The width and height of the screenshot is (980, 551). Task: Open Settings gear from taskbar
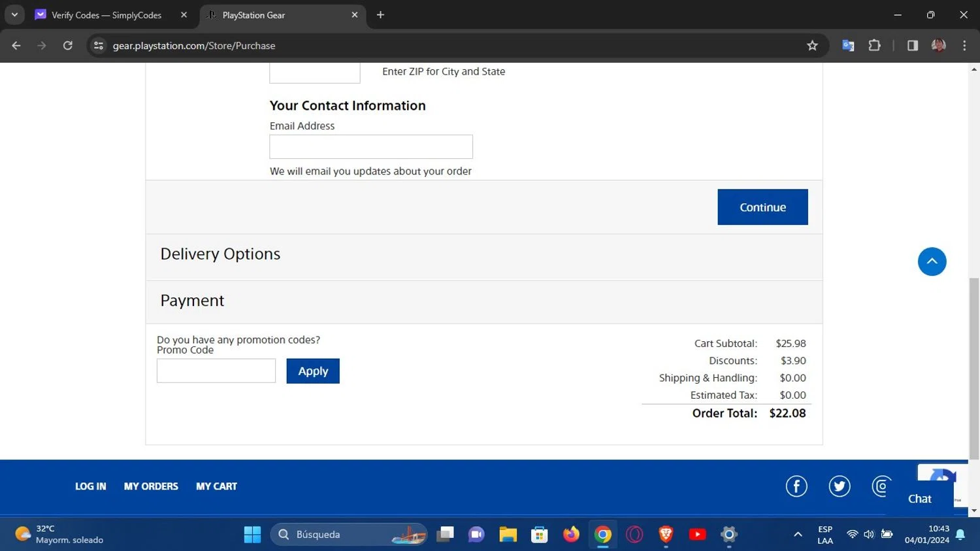tap(729, 535)
